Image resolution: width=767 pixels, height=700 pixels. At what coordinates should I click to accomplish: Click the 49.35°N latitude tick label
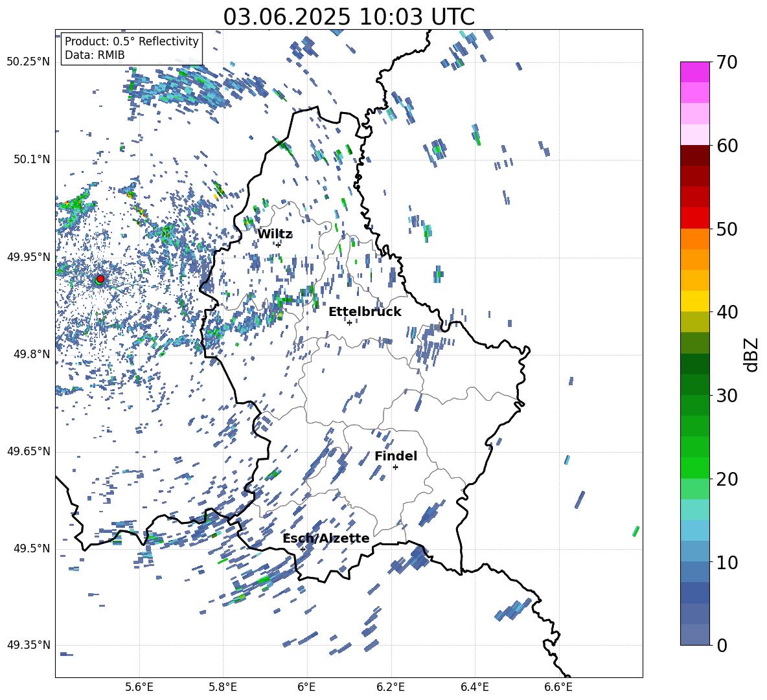(x=29, y=645)
